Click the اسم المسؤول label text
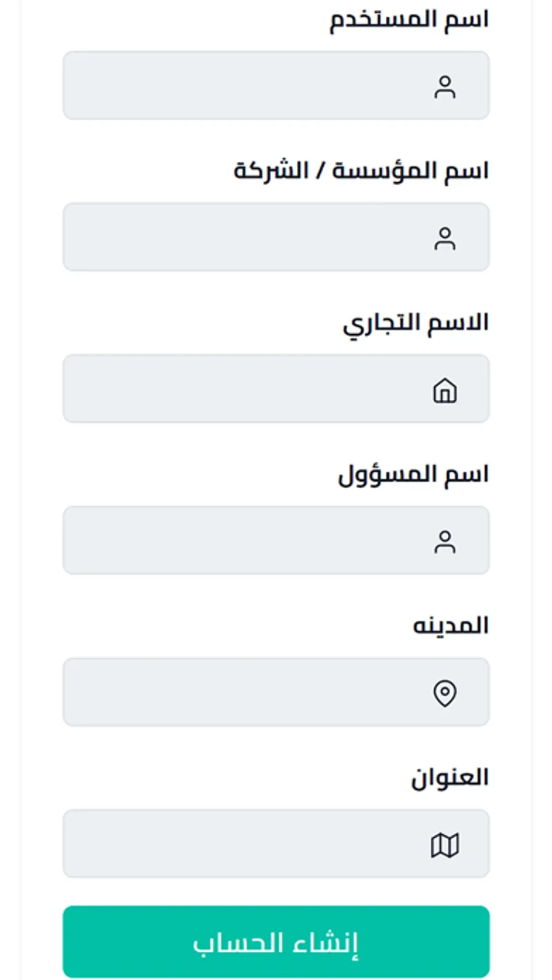552x980 pixels. (413, 475)
